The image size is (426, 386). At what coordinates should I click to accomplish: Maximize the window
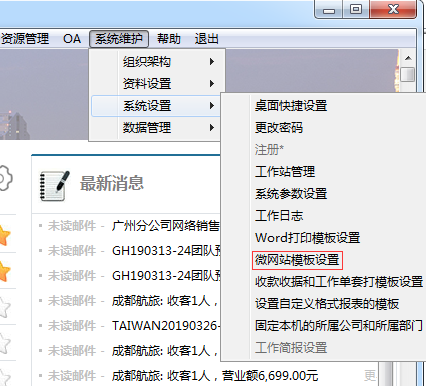point(356,10)
